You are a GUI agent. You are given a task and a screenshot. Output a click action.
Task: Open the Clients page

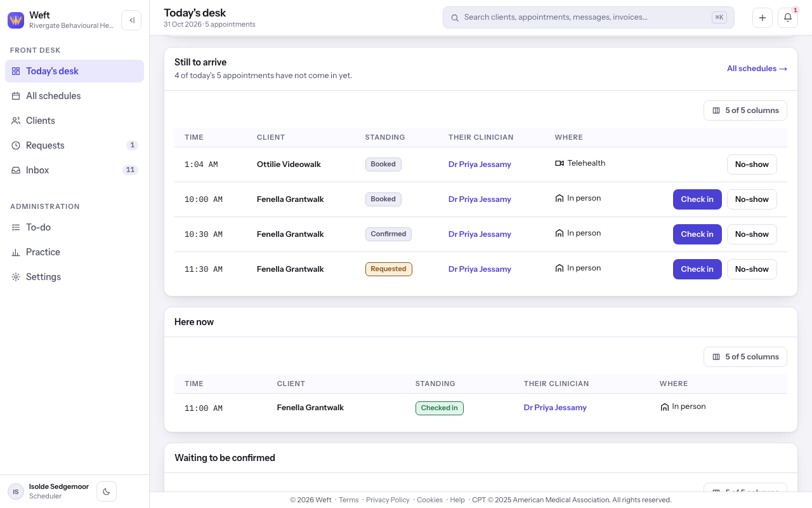(x=74, y=121)
